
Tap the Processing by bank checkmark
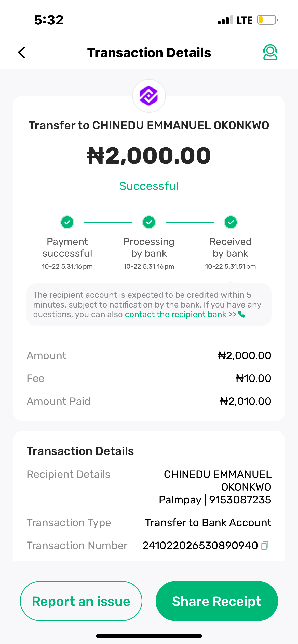(x=149, y=222)
